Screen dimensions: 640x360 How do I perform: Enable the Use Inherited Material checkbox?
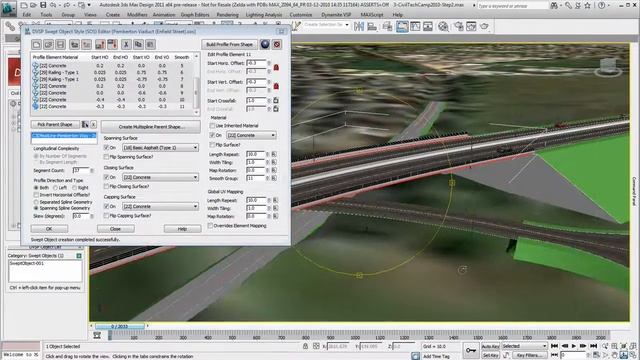click(212, 126)
